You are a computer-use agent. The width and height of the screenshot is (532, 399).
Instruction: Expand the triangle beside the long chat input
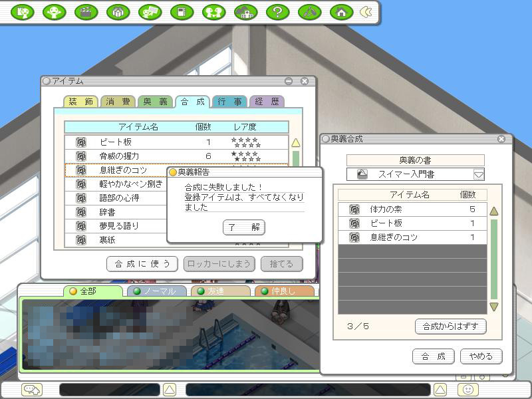click(440, 390)
